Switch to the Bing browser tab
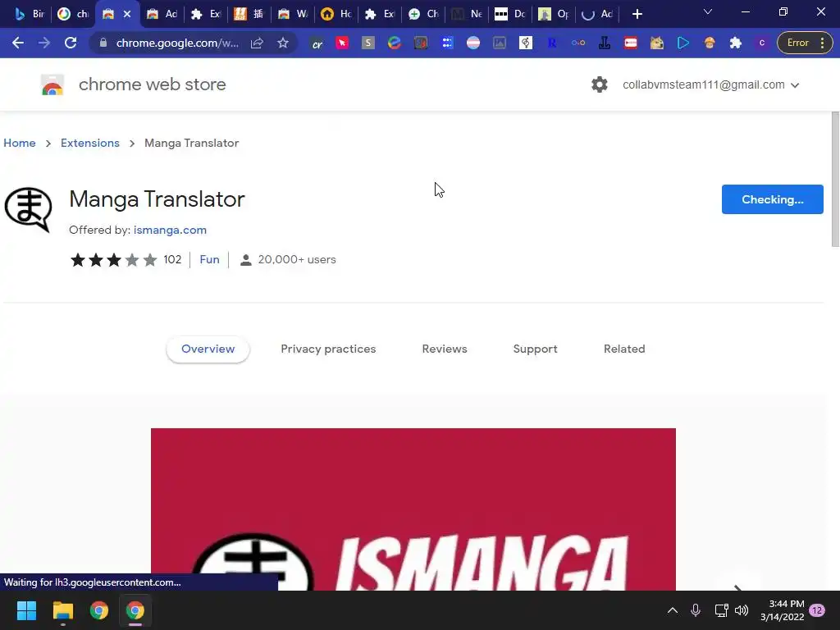The height and width of the screenshot is (630, 840). 30,14
